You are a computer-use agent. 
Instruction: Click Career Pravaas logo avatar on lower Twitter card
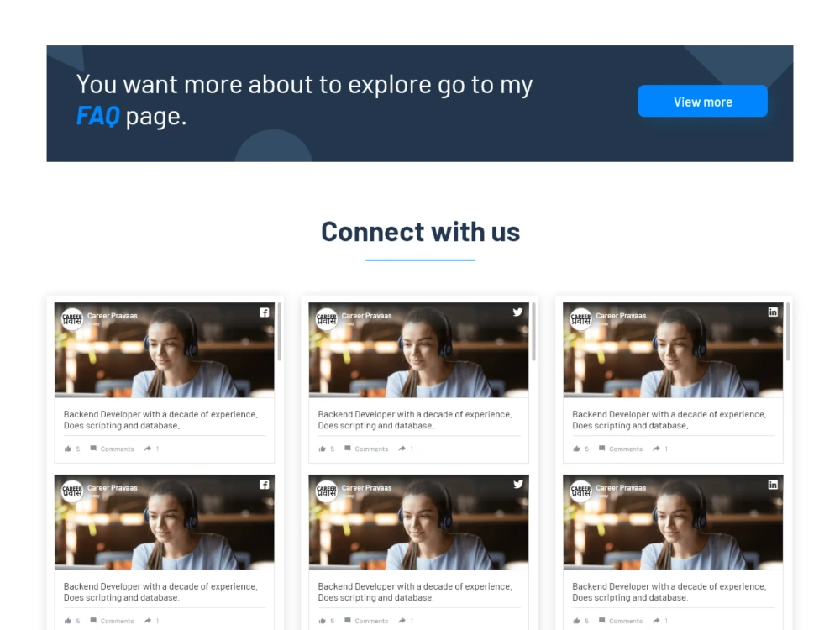[327, 491]
